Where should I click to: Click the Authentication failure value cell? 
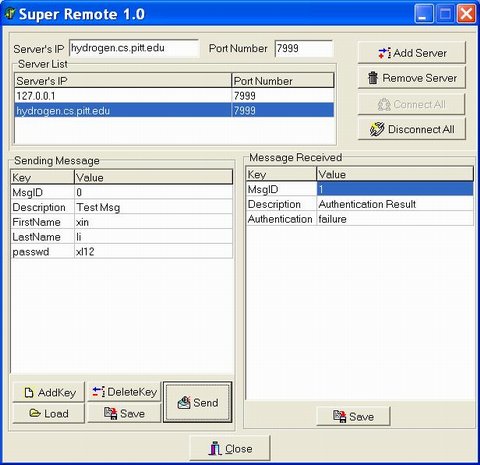coord(395,219)
